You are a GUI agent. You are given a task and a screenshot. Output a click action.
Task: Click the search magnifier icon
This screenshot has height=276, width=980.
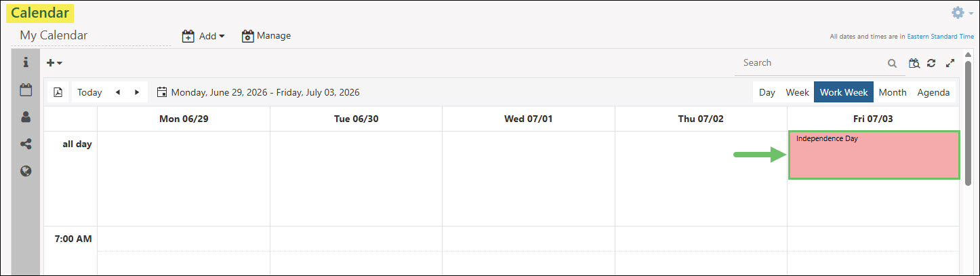pyautogui.click(x=892, y=63)
